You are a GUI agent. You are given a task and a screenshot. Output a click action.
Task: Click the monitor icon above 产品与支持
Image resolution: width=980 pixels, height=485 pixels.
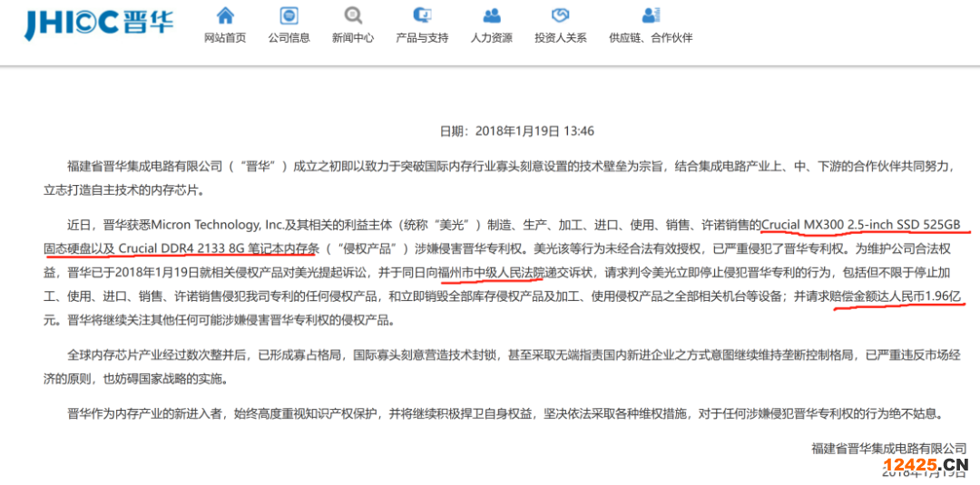click(422, 15)
